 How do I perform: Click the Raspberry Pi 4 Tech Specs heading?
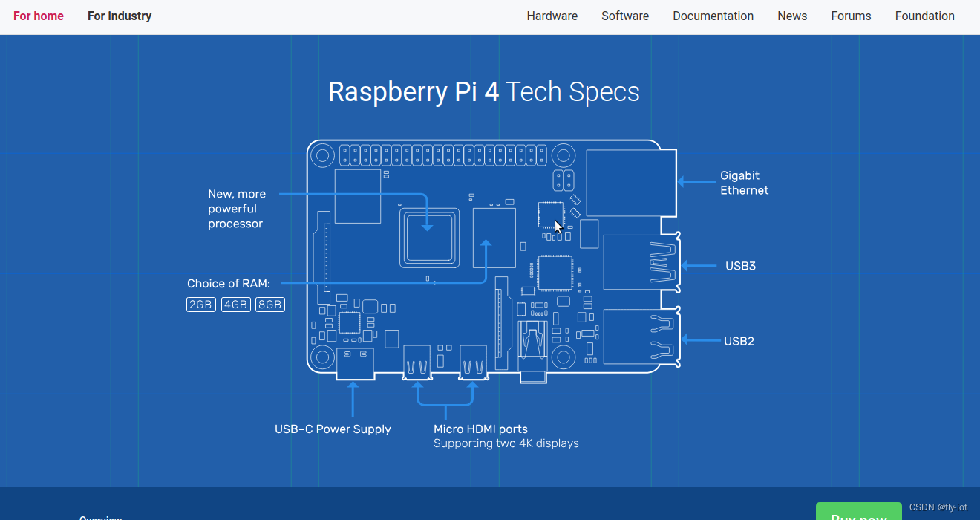tap(484, 92)
